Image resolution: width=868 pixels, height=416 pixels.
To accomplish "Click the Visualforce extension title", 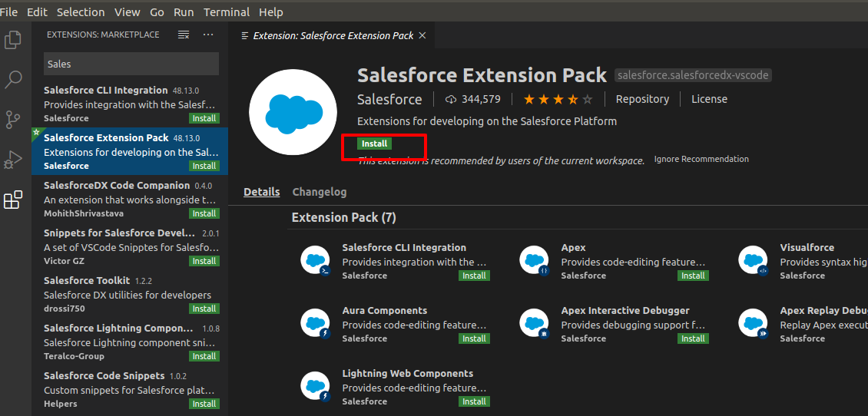I will point(807,247).
